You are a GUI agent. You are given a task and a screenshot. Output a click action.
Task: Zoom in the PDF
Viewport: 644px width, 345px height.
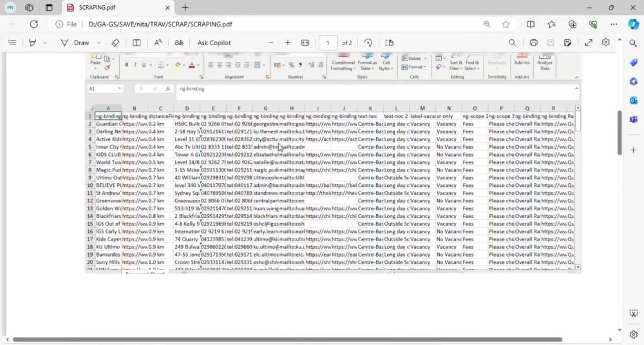288,43
